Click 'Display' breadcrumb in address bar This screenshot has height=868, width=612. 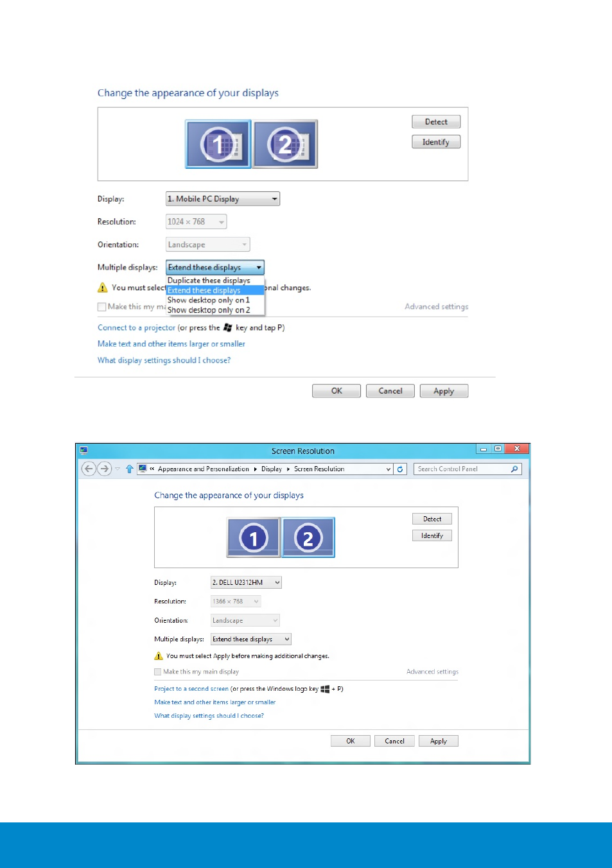tap(272, 469)
